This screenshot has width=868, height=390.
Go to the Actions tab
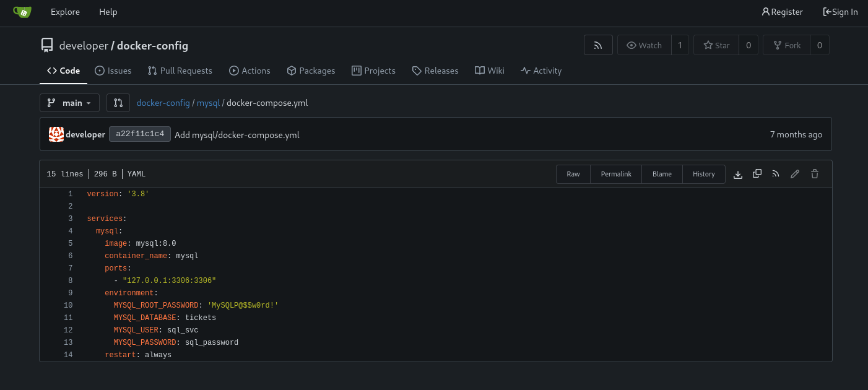250,71
